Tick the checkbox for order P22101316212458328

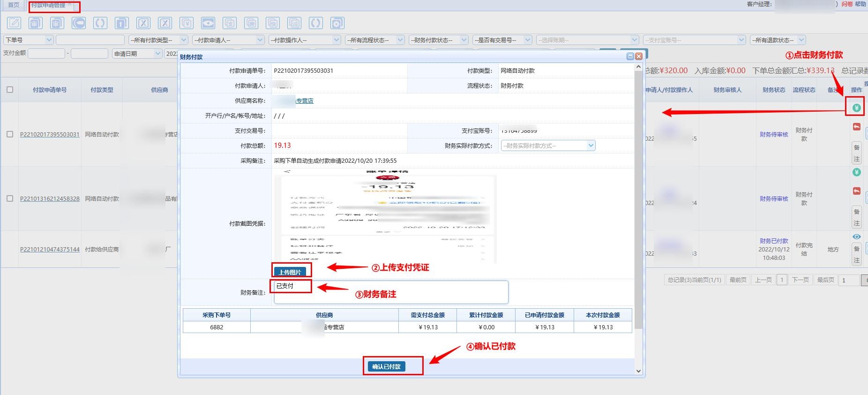click(10, 198)
